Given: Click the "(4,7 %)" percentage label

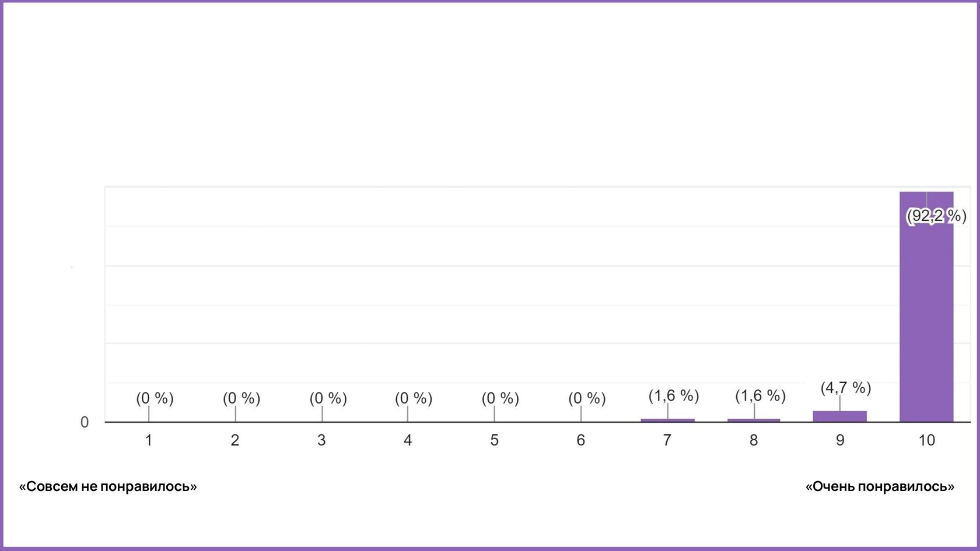Looking at the screenshot, I should [x=846, y=388].
